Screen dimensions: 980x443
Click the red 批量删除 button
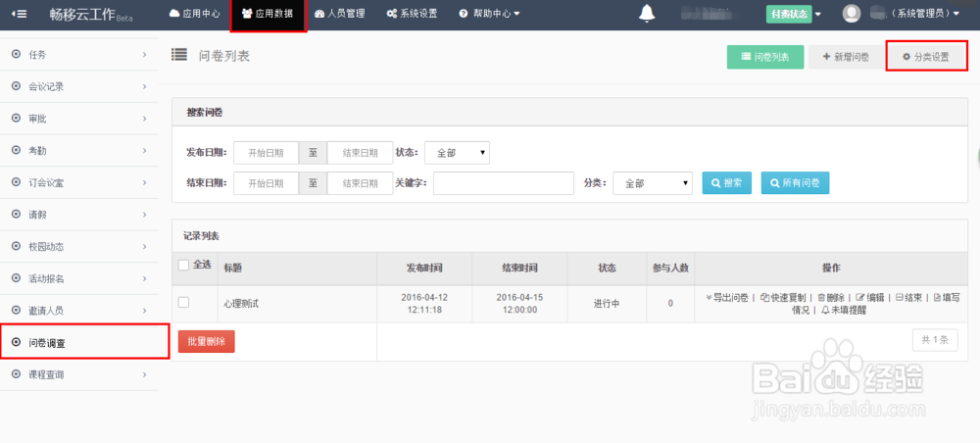pyautogui.click(x=206, y=341)
